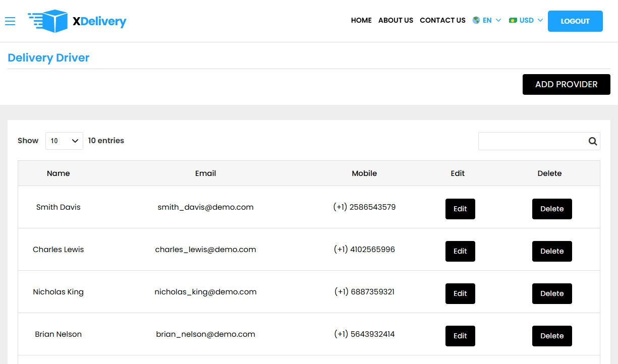Screen dimensions: 618x364
Task: Edit Smith Davis driver
Action: click(x=460, y=209)
